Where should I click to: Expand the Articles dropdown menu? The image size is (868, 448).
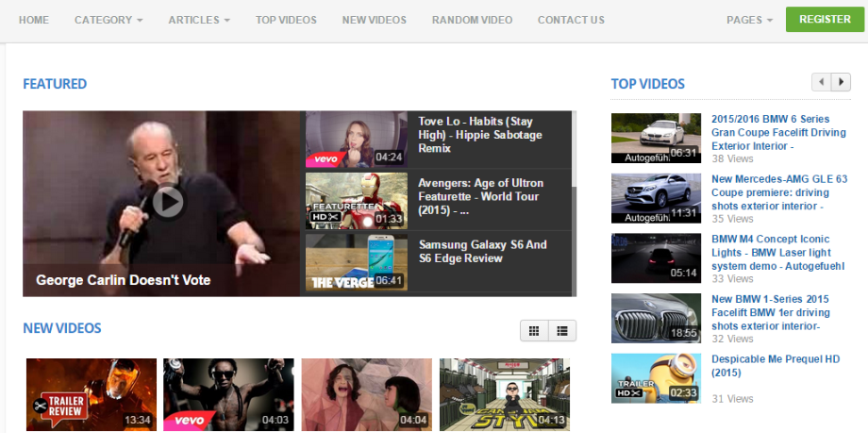pos(199,20)
